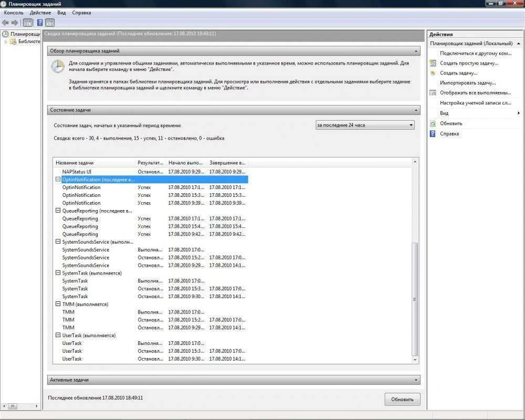Open the Консоль menu
The image size is (525, 420).
[x=14, y=13]
